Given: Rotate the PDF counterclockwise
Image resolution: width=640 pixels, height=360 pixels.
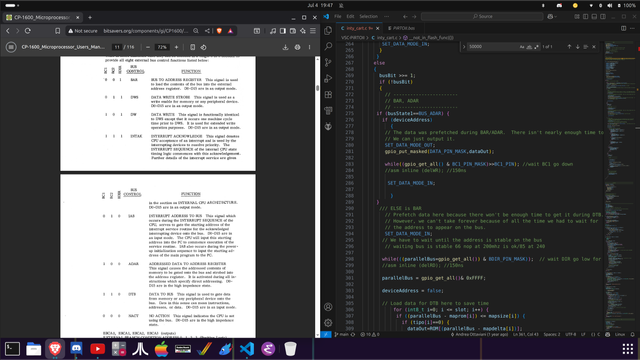Looking at the screenshot, I should coord(203,47).
